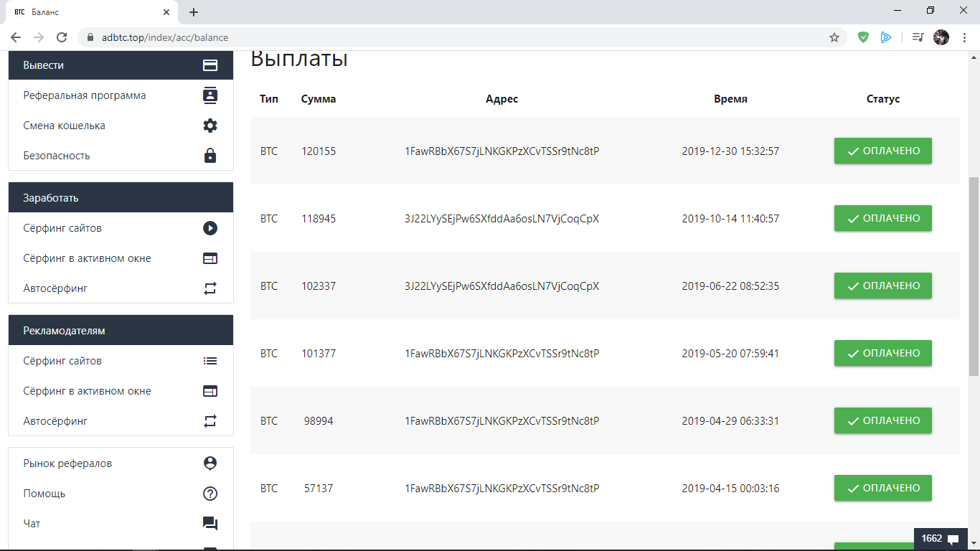Viewport: 980px width, 551px height.
Task: Click ОПЛАЧЕНО for the 118945 payout
Action: point(882,218)
